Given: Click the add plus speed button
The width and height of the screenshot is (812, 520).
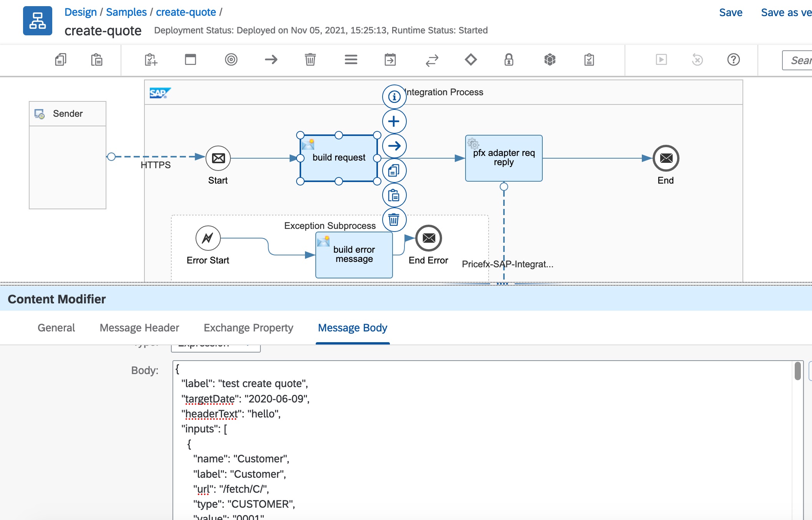Looking at the screenshot, I should [394, 122].
